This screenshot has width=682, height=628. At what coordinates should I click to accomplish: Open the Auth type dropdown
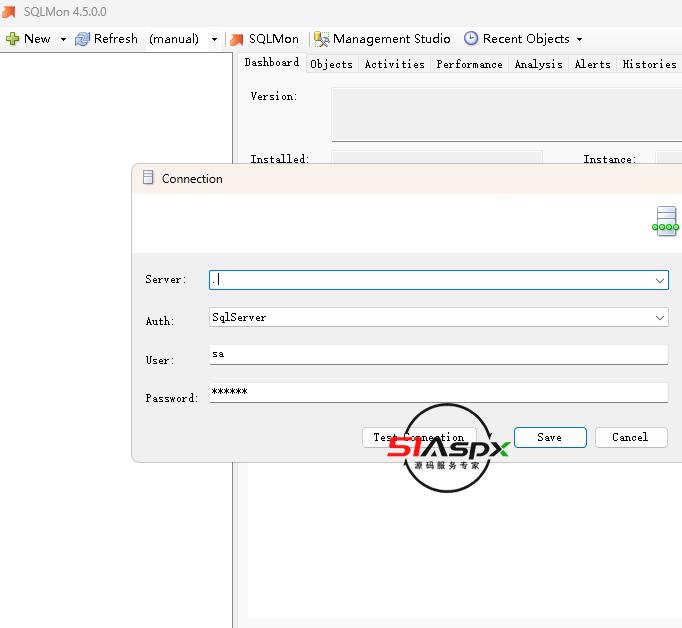tap(660, 317)
